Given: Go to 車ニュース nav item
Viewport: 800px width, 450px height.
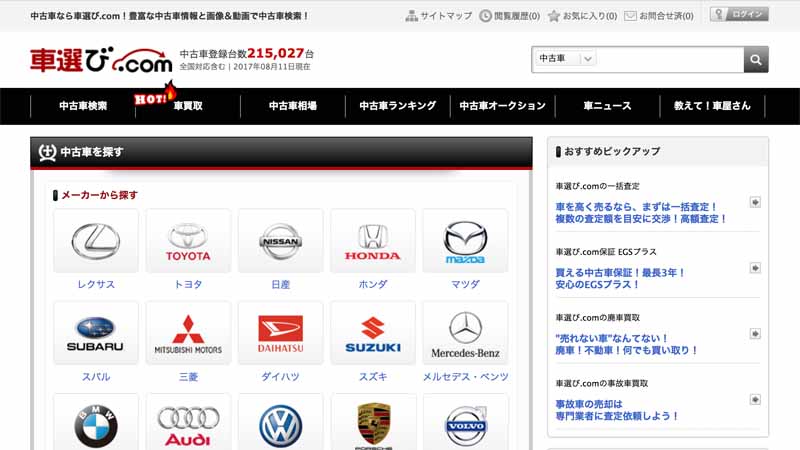Looking at the screenshot, I should [x=607, y=106].
